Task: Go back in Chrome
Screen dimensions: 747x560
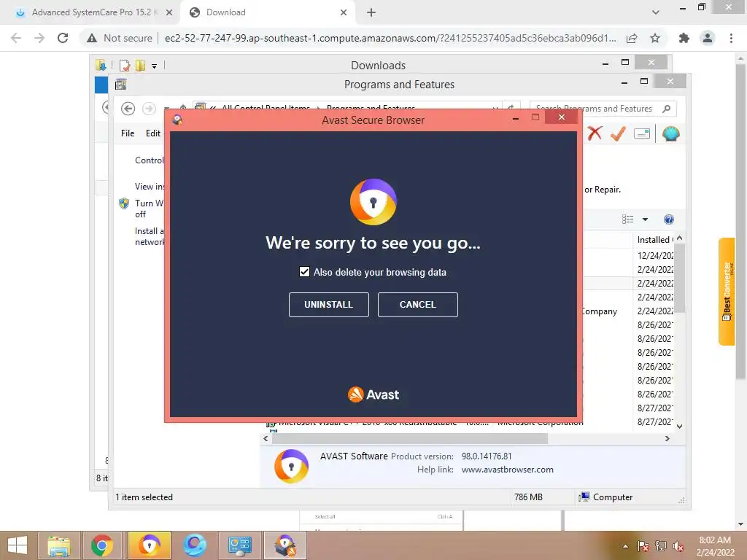Action: tap(16, 38)
